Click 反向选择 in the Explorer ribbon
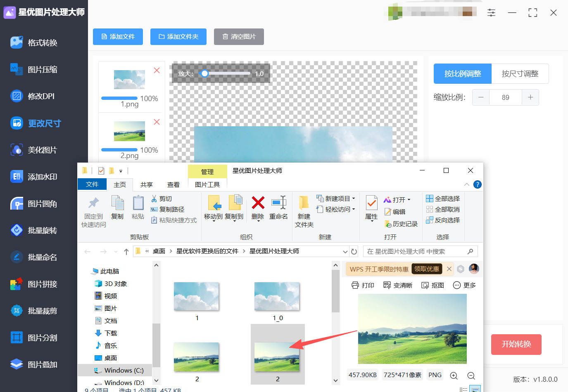 [443, 220]
